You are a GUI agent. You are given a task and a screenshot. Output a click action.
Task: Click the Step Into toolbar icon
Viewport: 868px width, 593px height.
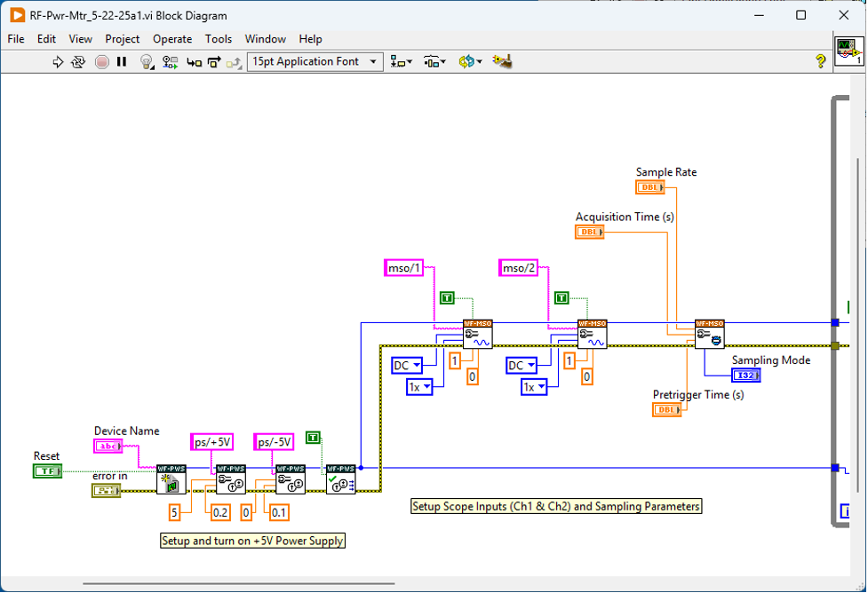click(x=194, y=62)
